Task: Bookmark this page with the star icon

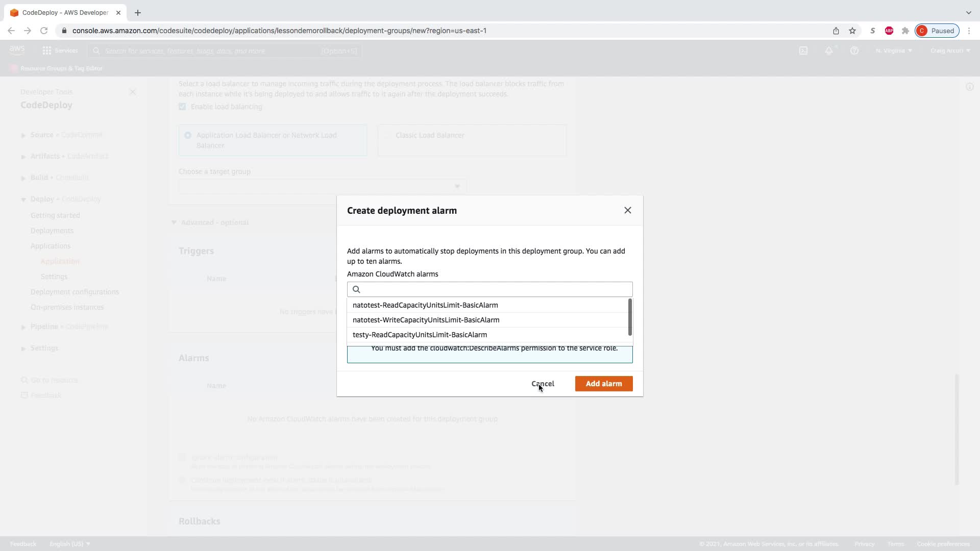Action: click(x=852, y=31)
